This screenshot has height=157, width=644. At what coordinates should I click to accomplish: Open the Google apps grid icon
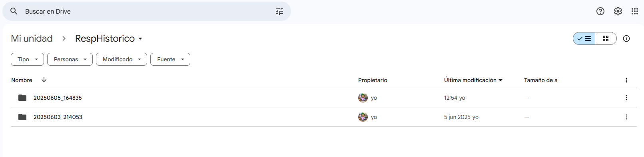(x=635, y=11)
